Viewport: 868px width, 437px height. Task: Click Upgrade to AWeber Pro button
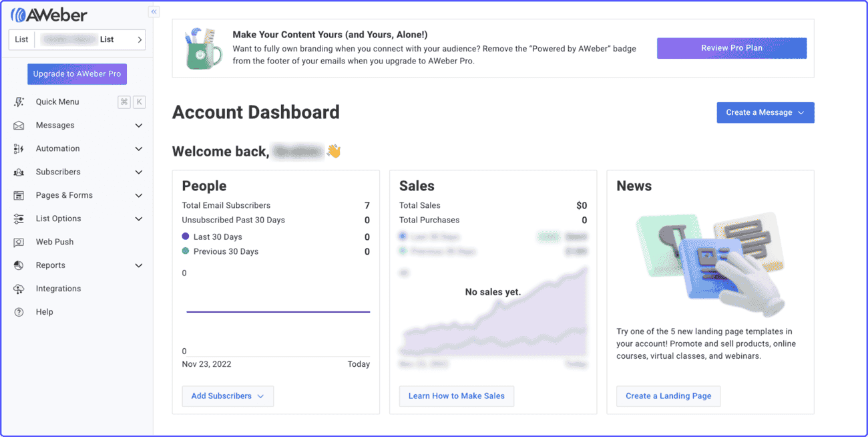(77, 74)
